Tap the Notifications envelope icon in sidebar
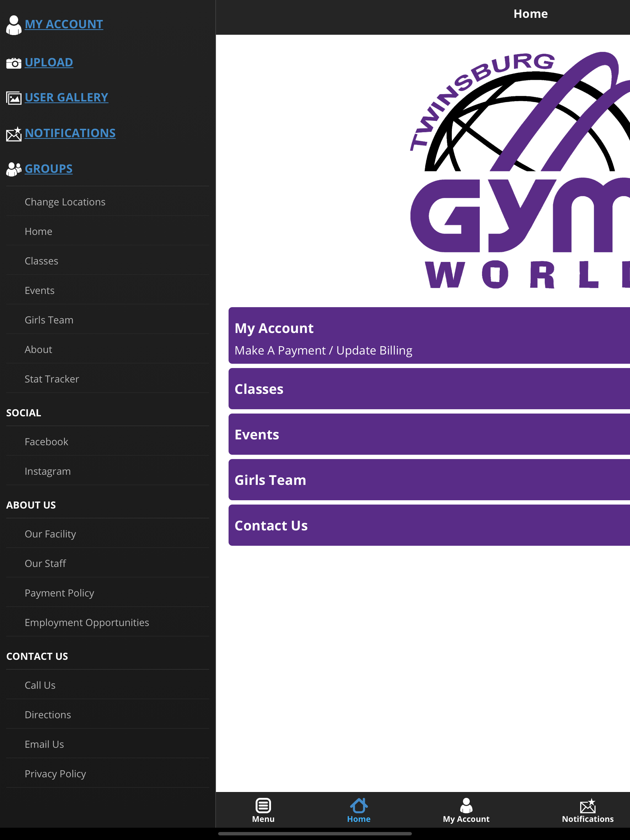The image size is (630, 840). 14,134
